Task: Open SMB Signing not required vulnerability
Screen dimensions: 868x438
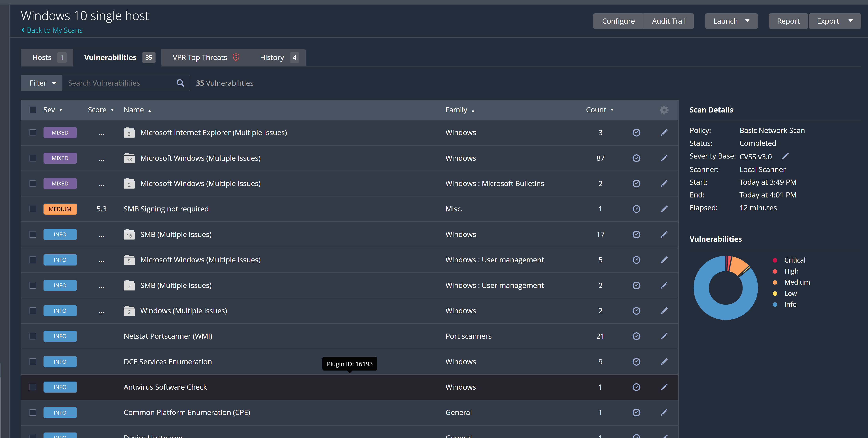Action: [x=166, y=209]
